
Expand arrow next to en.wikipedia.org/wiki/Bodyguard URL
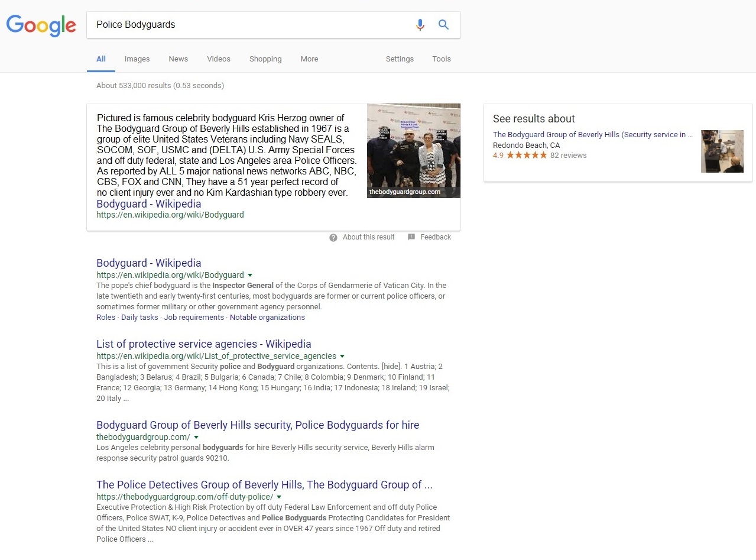pos(250,275)
